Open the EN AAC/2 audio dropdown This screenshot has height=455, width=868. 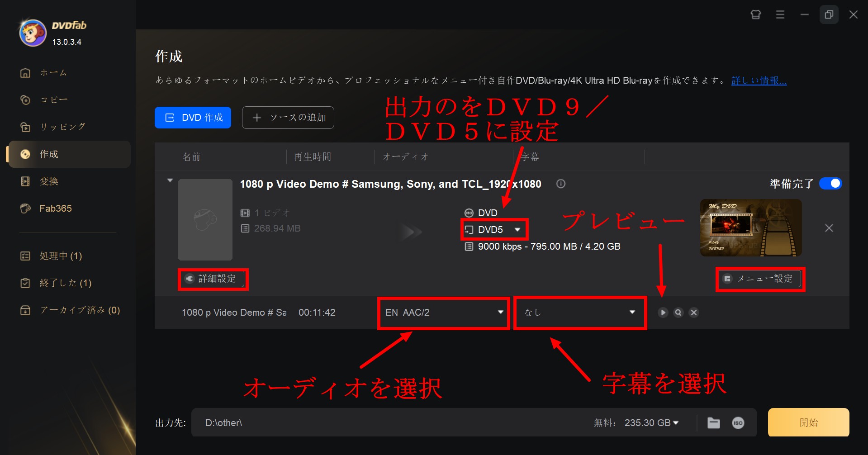(444, 313)
